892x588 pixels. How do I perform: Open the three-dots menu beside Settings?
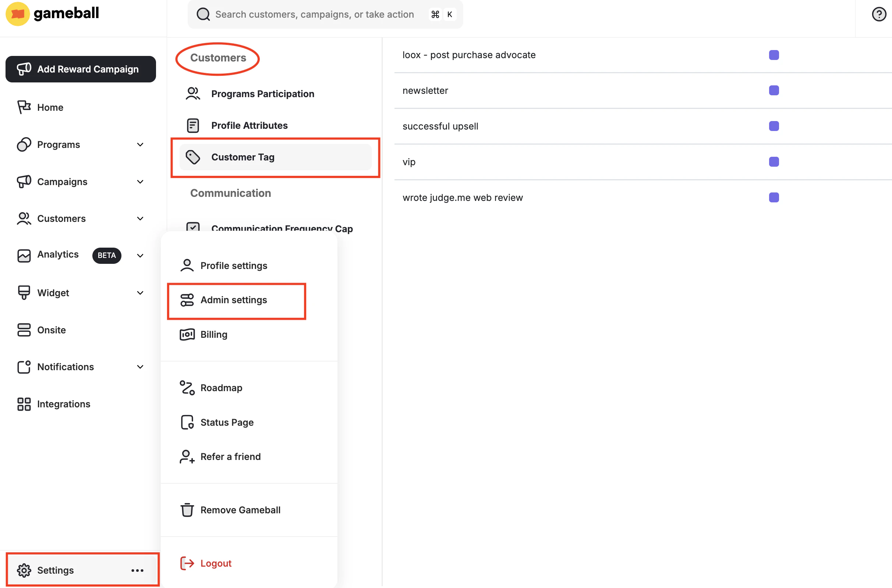[x=137, y=570]
